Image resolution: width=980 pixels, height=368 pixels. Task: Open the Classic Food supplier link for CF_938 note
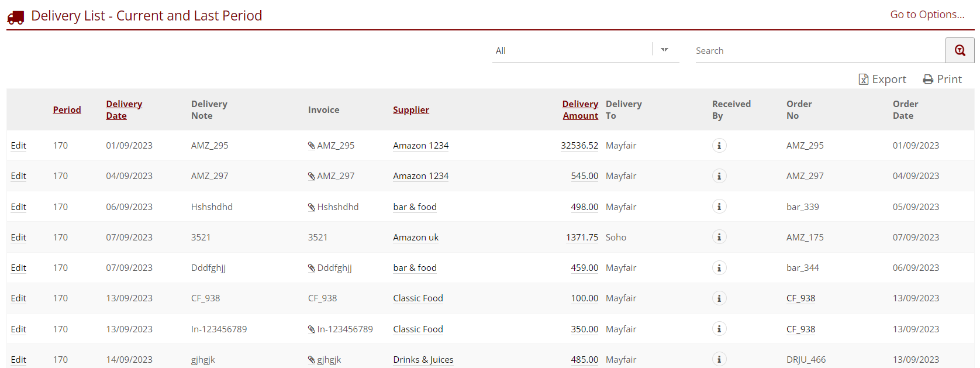point(417,298)
